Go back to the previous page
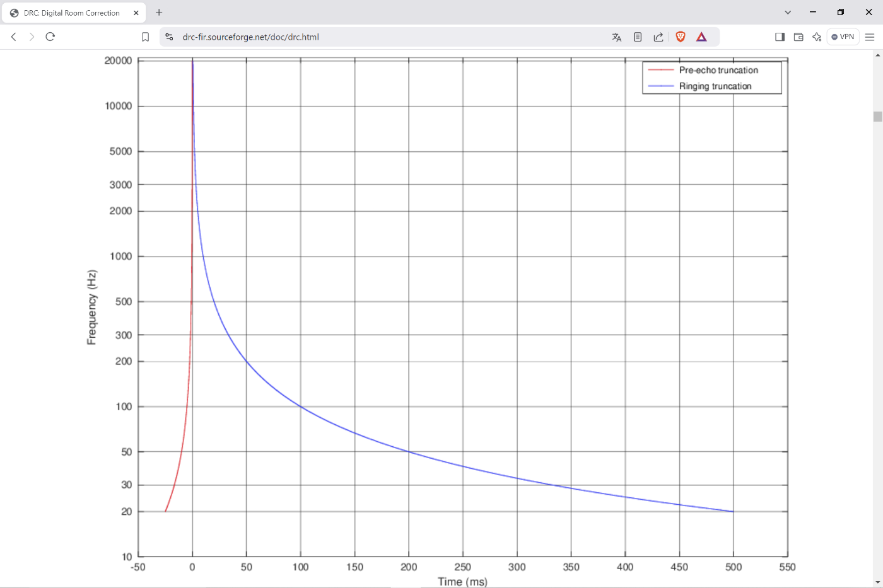 tap(14, 37)
